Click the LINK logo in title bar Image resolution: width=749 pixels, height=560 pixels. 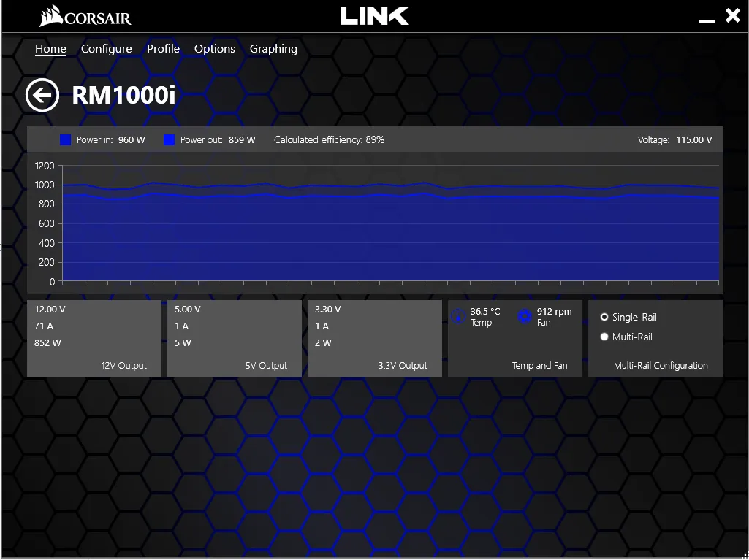coord(374,16)
